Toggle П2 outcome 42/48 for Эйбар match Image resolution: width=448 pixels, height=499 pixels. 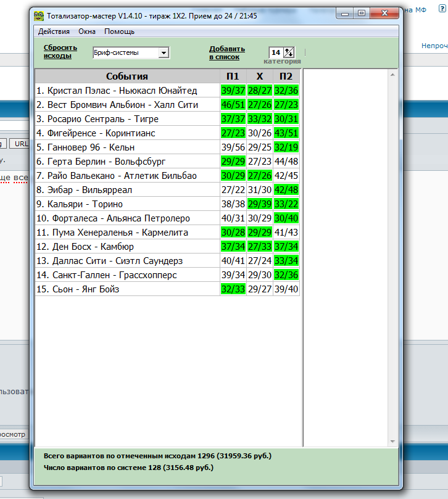pos(286,190)
